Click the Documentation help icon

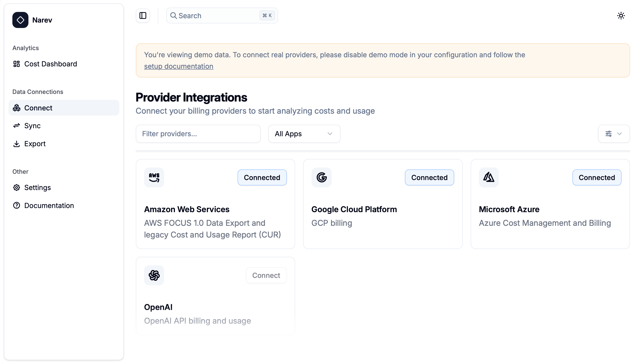click(16, 205)
